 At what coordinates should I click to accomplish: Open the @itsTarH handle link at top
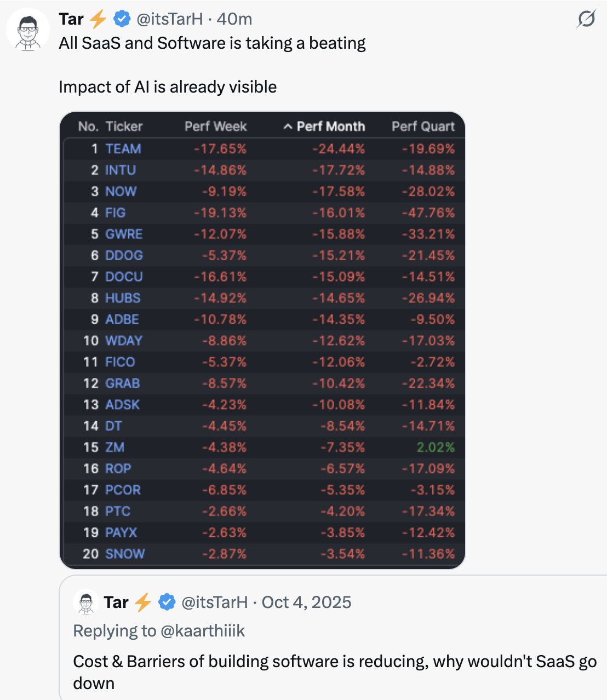[169, 19]
